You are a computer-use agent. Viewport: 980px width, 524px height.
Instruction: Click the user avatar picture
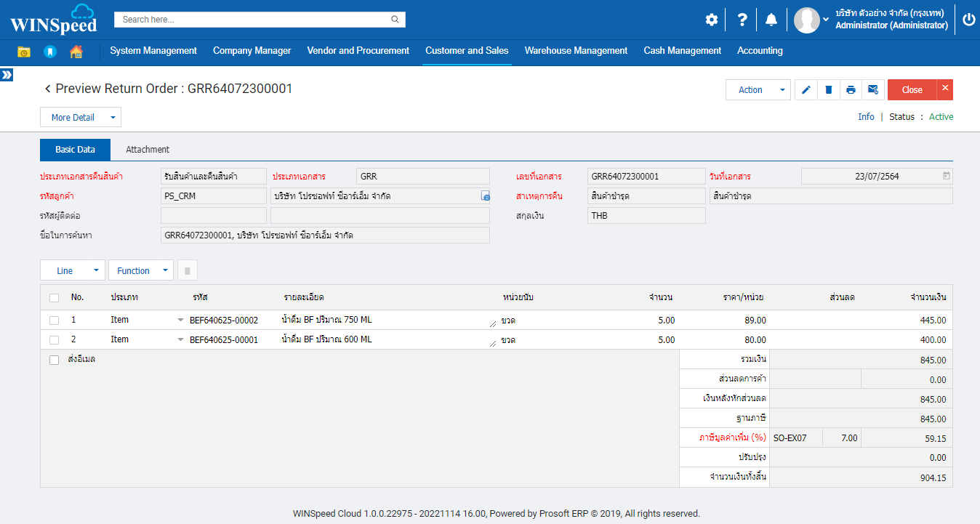807,20
